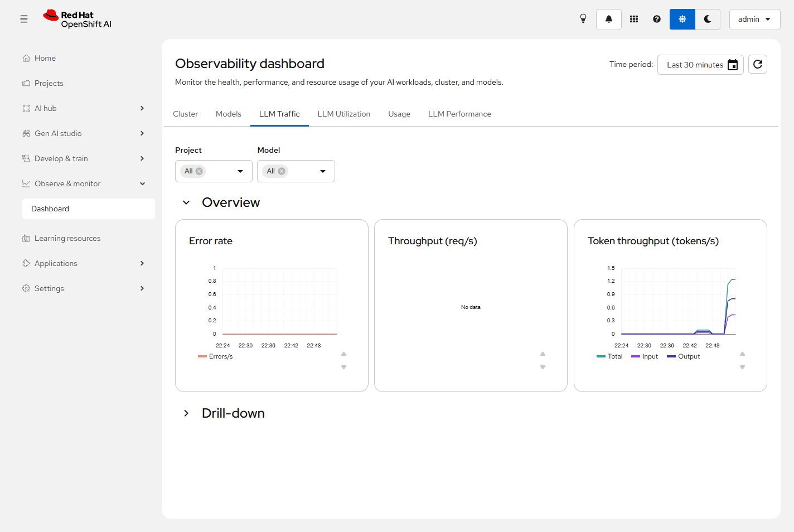Go to Home in sidebar
Image resolution: width=794 pixels, height=532 pixels.
coord(89,58)
